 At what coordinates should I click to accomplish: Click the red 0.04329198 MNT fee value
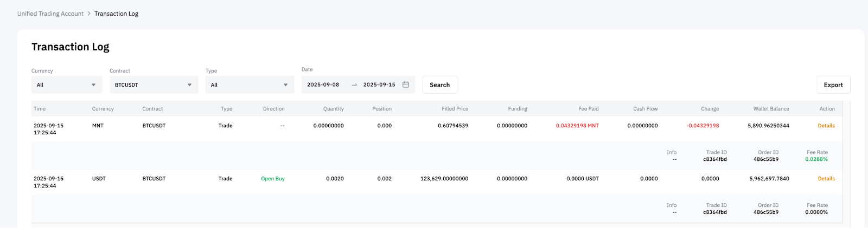point(577,126)
